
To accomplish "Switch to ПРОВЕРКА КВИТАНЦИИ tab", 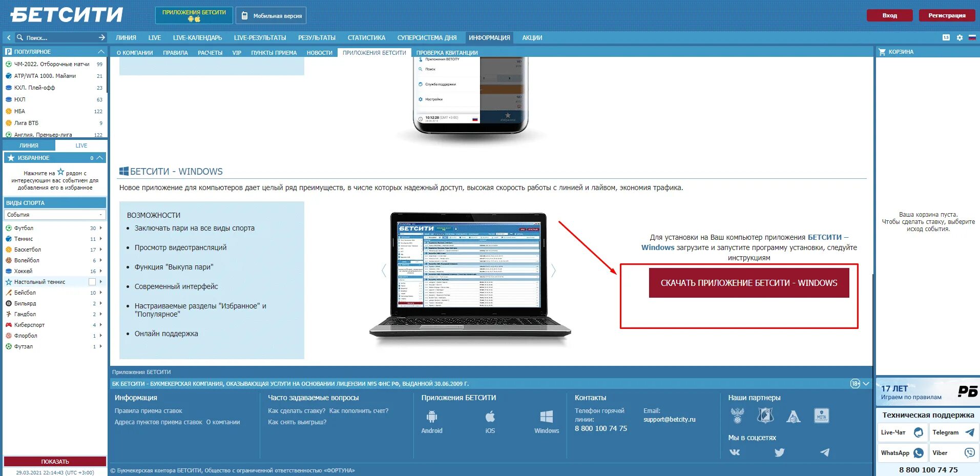I will 447,53.
